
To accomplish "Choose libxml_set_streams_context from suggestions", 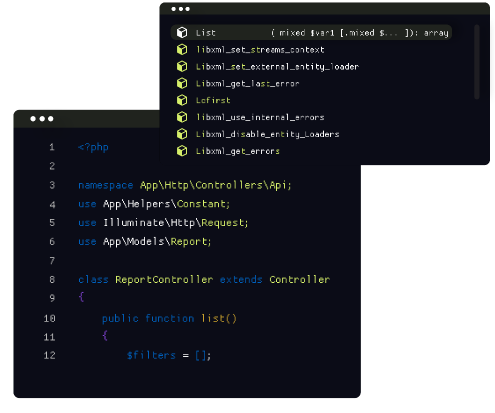I will coord(260,50).
